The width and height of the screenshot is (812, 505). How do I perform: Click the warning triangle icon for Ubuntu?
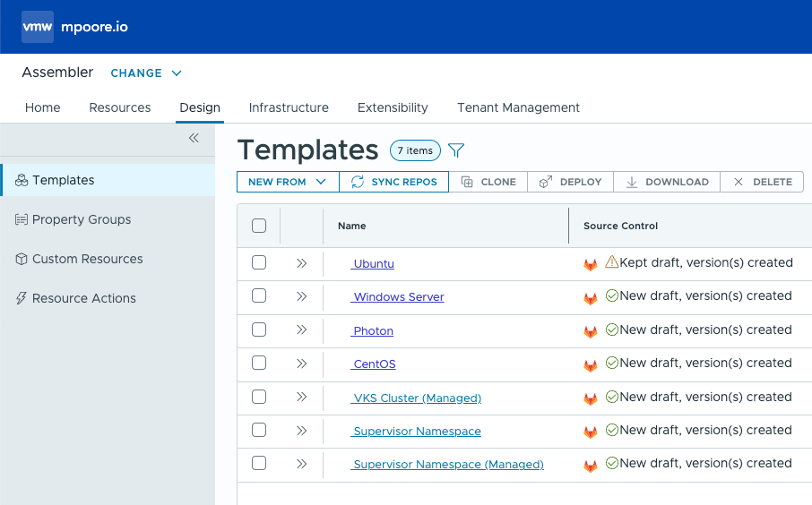point(611,261)
